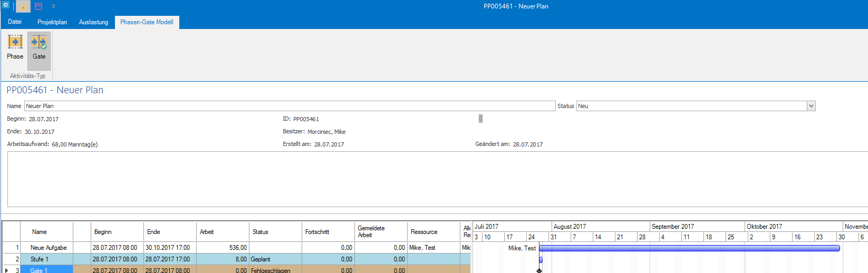Click the purple save disk icon
868x273 pixels.
click(x=38, y=6)
